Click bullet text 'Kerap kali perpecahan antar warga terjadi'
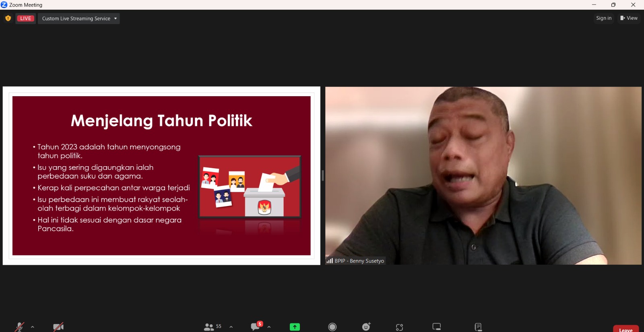The height and width of the screenshot is (332, 644). pos(114,188)
